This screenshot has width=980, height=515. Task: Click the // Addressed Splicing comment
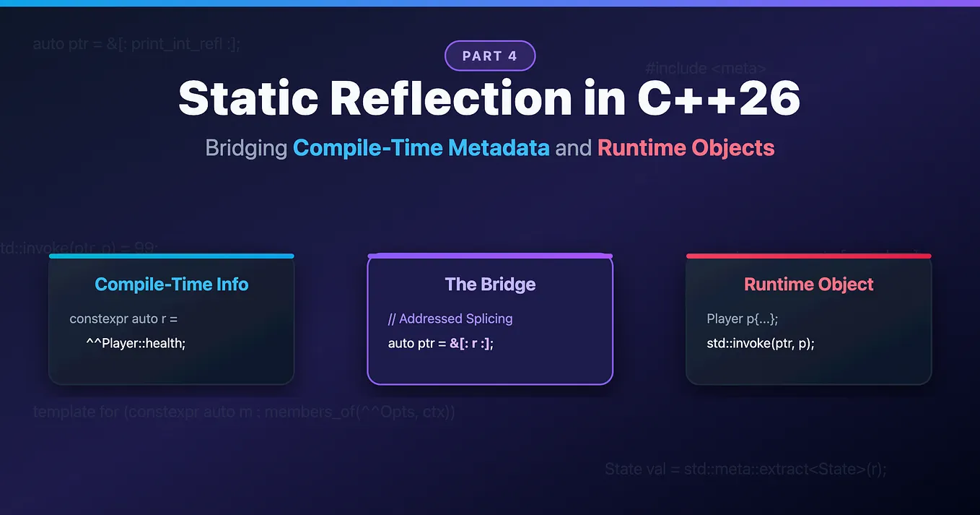pyautogui.click(x=450, y=319)
